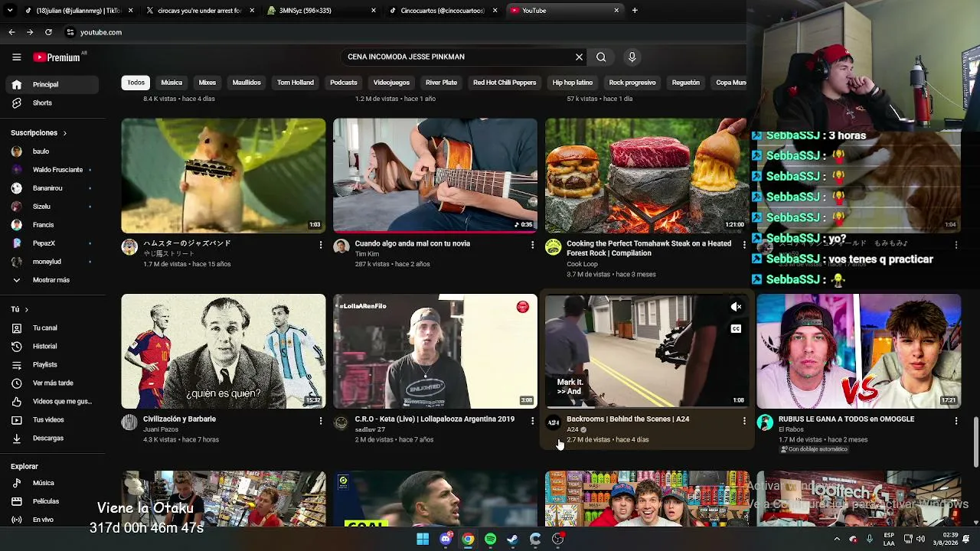Open Tu canal in sidebar
Image resolution: width=980 pixels, height=551 pixels.
[x=52, y=328]
